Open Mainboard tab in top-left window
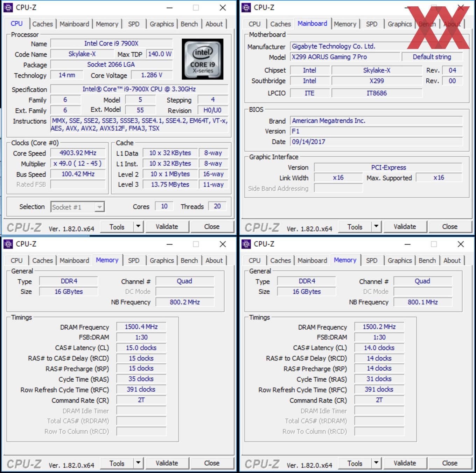The image size is (476, 473). coord(74,24)
